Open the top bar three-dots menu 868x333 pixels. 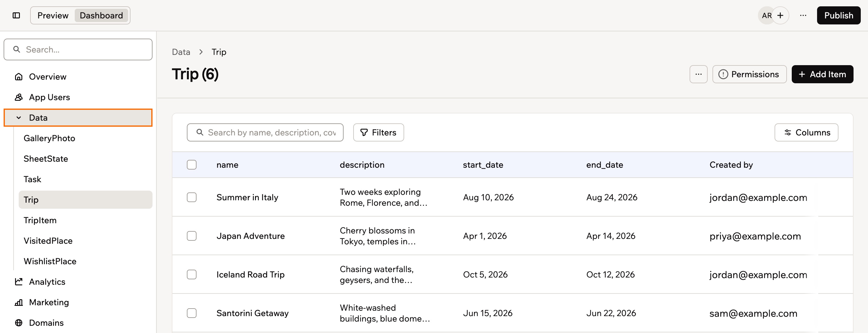[x=803, y=15]
